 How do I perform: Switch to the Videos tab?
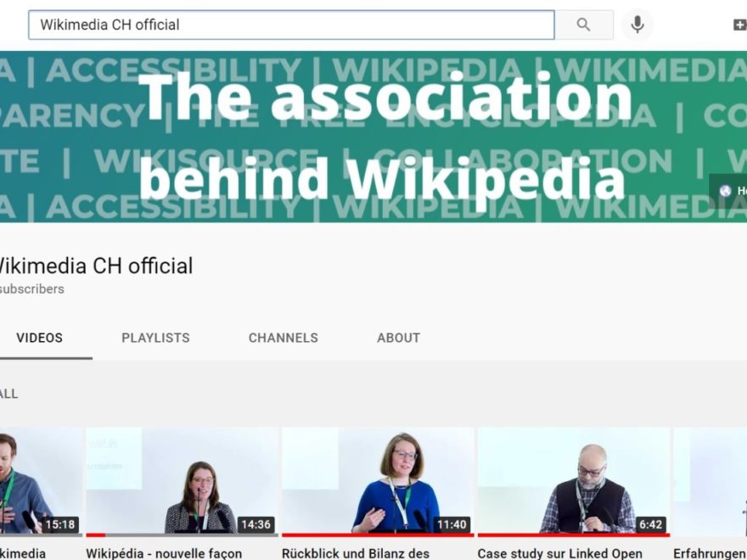[x=39, y=338]
